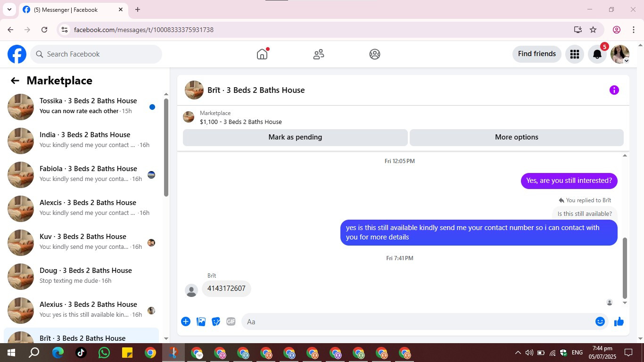
Task: Click the Facebook logo
Action: pos(17,54)
